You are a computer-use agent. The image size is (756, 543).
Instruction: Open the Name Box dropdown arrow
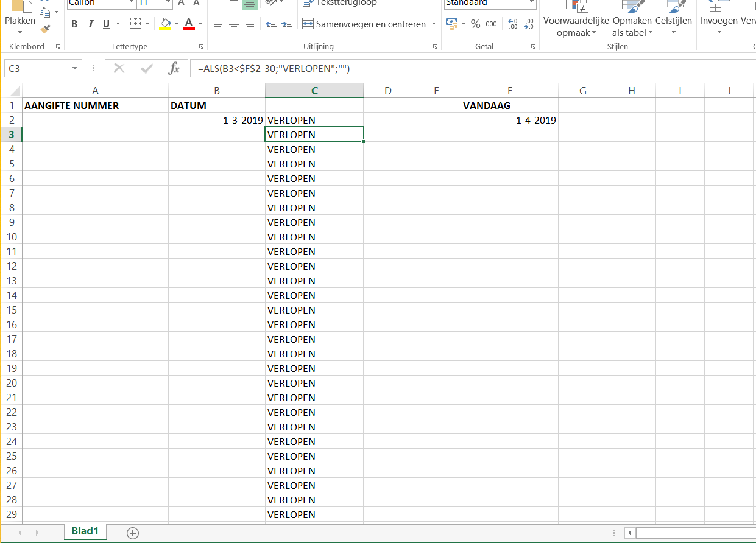74,69
